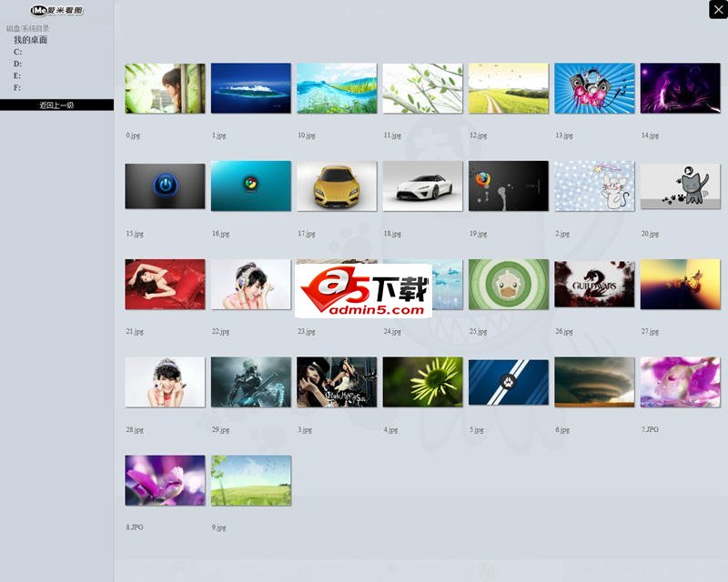Viewport: 728px width, 582px height.
Task: Click the file name 28.jpg
Action: (x=135, y=430)
